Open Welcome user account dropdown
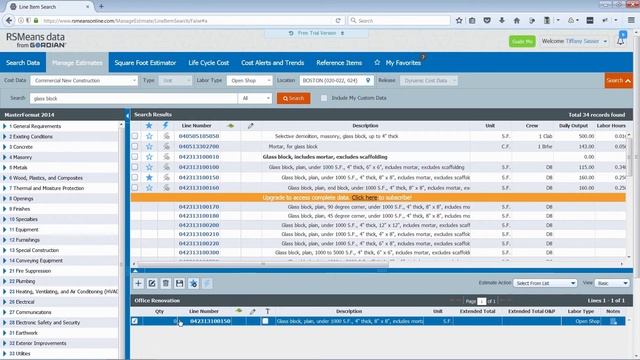 574,41
